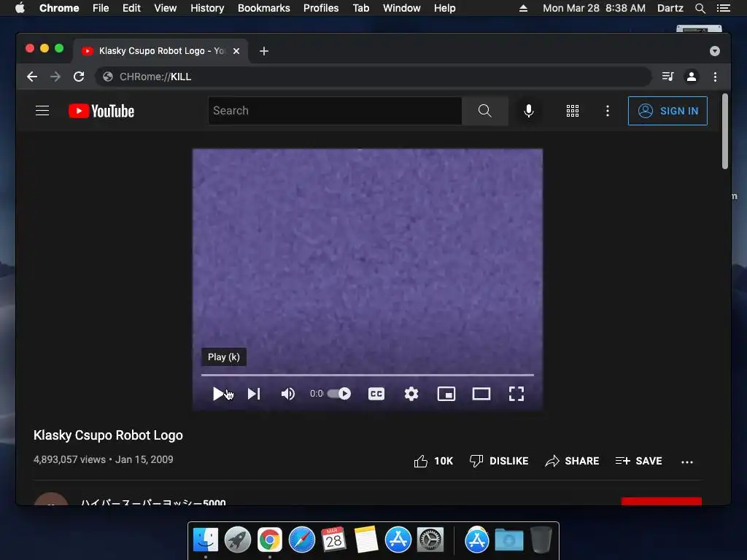Click the magnifier search button
Screen dimensions: 747x560
[x=485, y=111]
